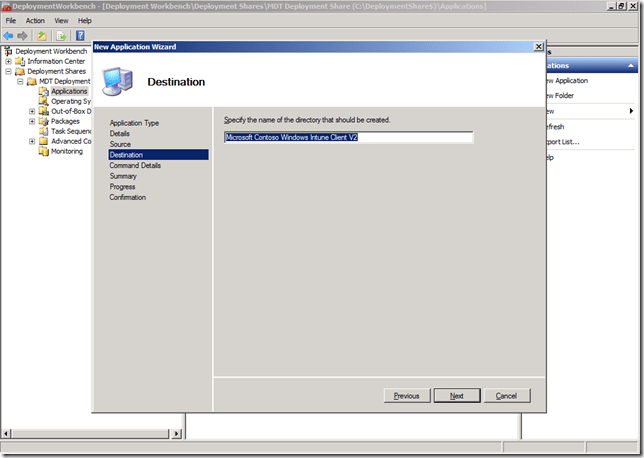Click the Advanced Configuration folder icon

click(44, 141)
